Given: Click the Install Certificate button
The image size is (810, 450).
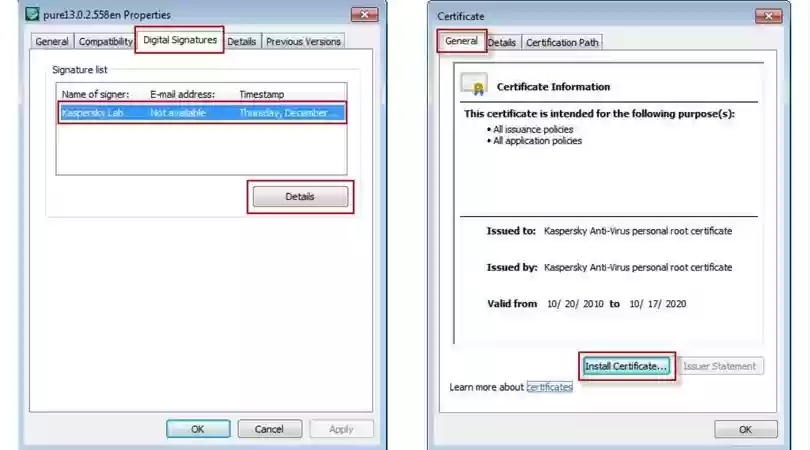Looking at the screenshot, I should [626, 366].
